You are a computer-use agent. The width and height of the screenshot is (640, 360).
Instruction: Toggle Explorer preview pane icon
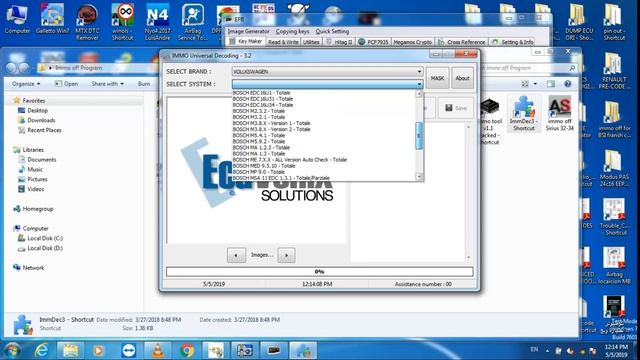(x=551, y=84)
